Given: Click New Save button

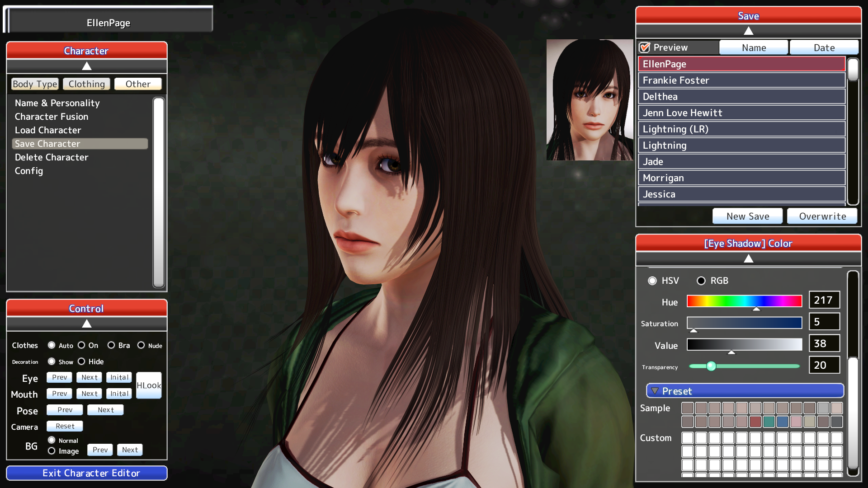Looking at the screenshot, I should click(x=748, y=215).
